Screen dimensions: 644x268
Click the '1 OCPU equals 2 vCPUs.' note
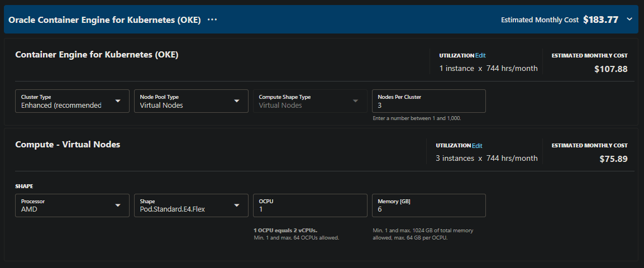coord(285,230)
